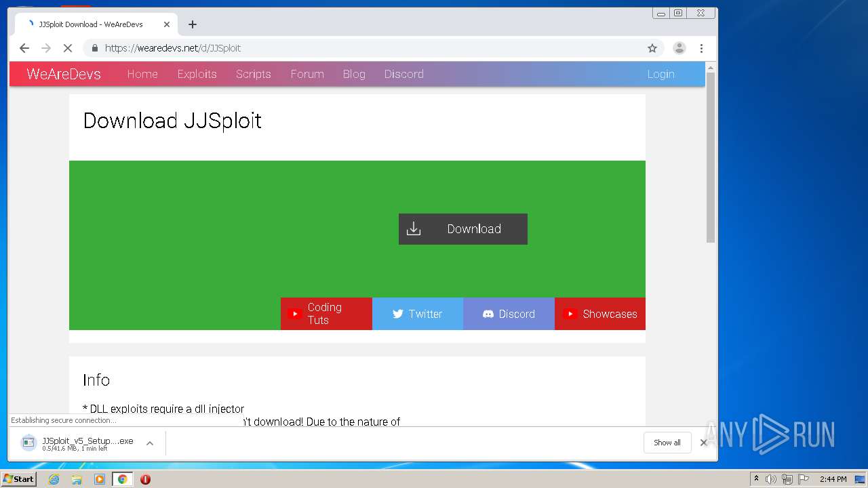Open the Twitter button

pos(418,314)
